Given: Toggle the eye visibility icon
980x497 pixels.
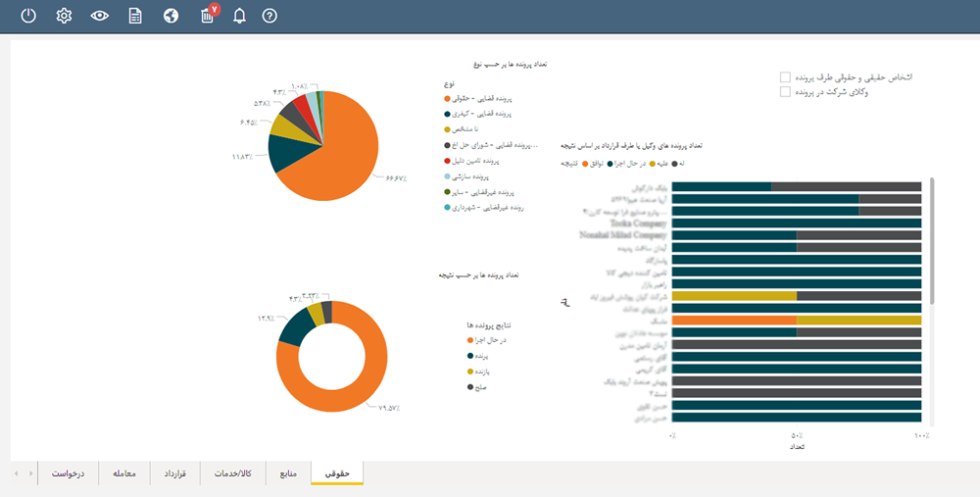Looking at the screenshot, I should pos(99,16).
